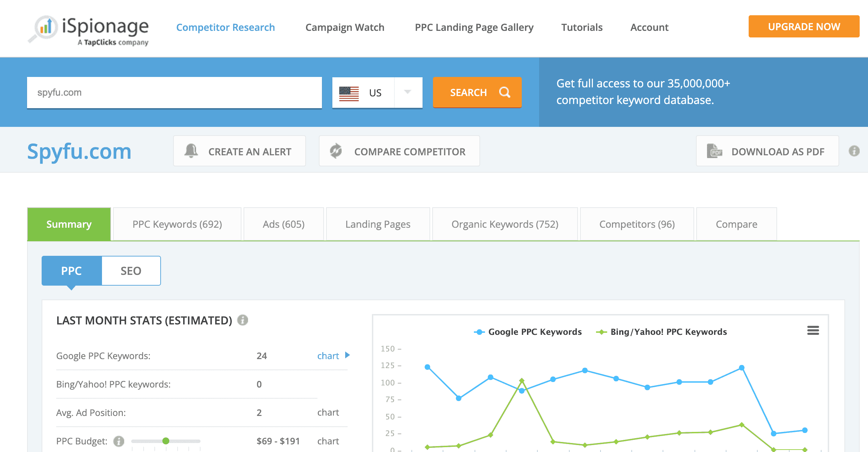The image size is (868, 452).
Task: Click the info icon at far right of Spyfu.com header
Action: point(854,151)
